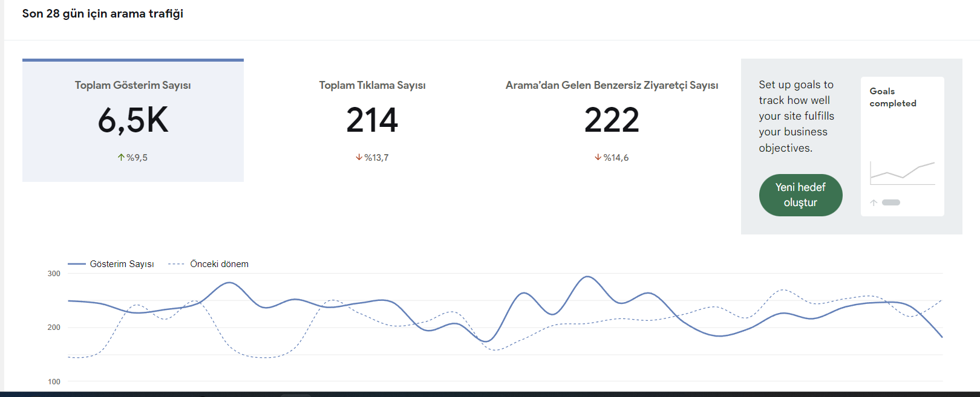This screenshot has width=980, height=397.
Task: Toggle the Önceki dönem legend entry
Action: point(209,264)
